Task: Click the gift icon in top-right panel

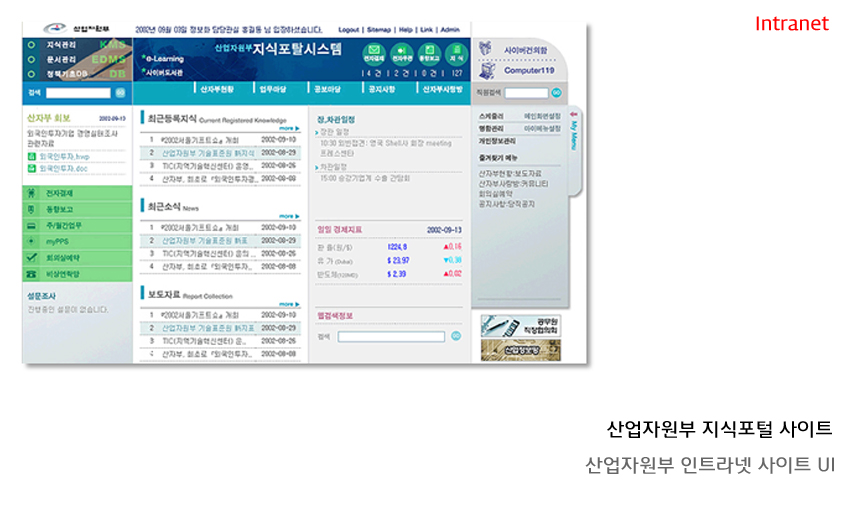Action: (485, 48)
